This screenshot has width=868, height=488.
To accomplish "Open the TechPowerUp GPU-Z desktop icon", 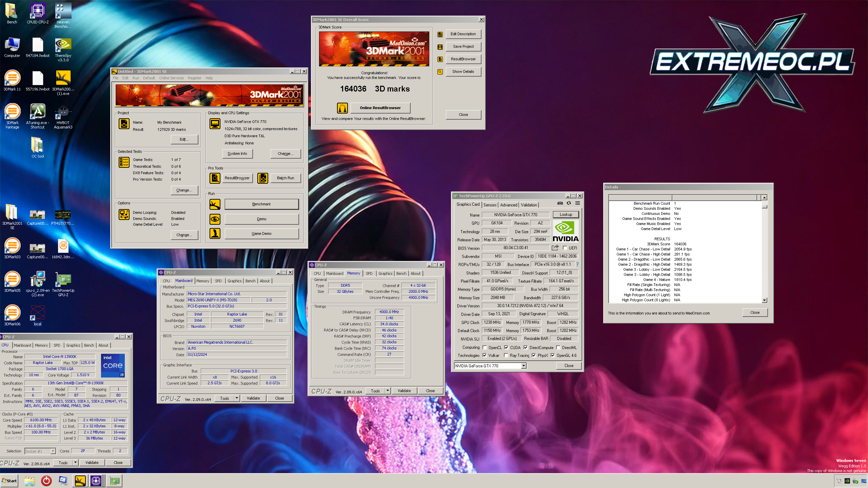I will pyautogui.click(x=63, y=284).
